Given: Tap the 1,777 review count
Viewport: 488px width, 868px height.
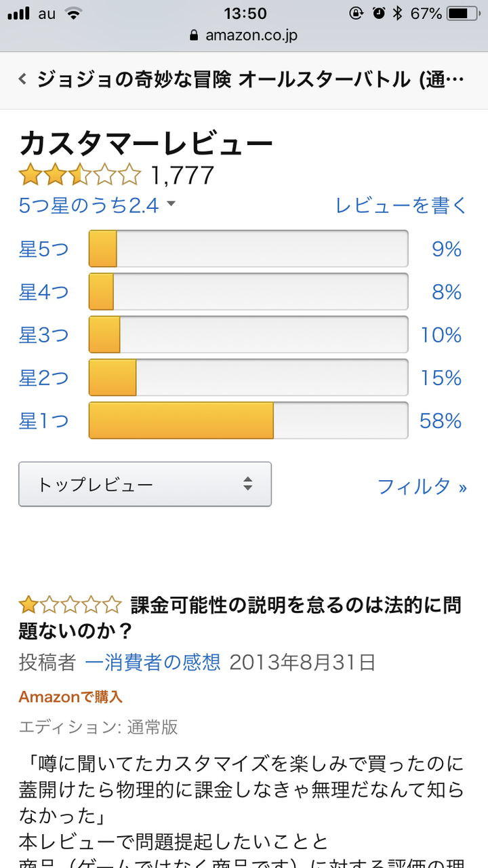Looking at the screenshot, I should [x=182, y=176].
